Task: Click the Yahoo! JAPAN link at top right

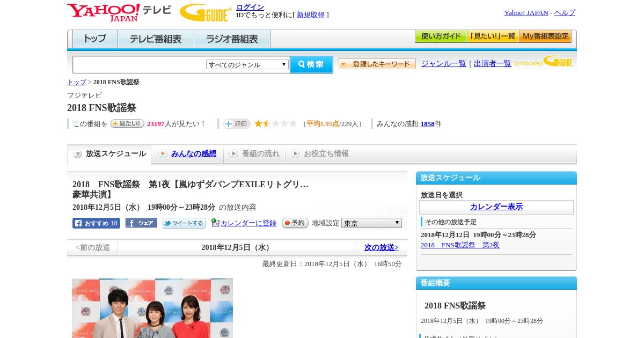Action: coord(526,13)
